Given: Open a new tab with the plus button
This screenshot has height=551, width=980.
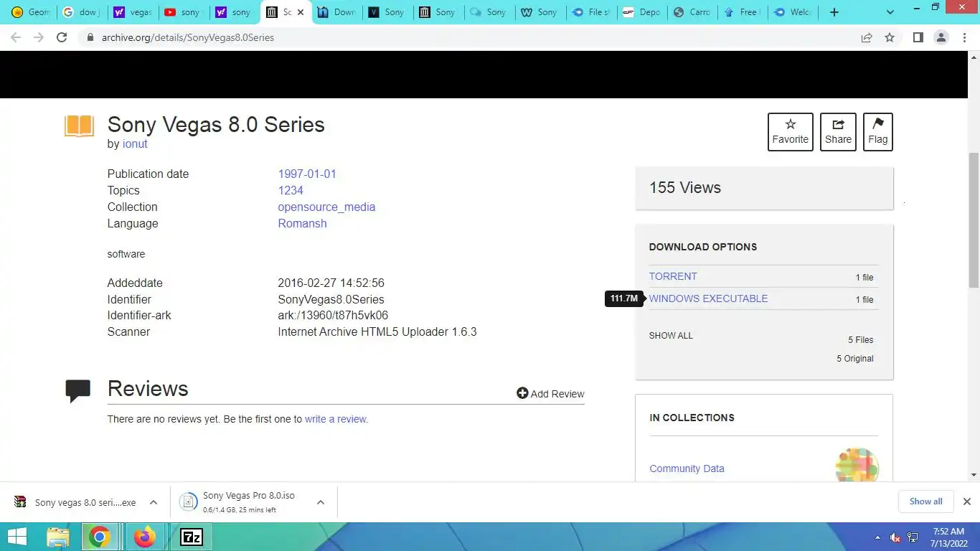Looking at the screenshot, I should click(x=834, y=12).
